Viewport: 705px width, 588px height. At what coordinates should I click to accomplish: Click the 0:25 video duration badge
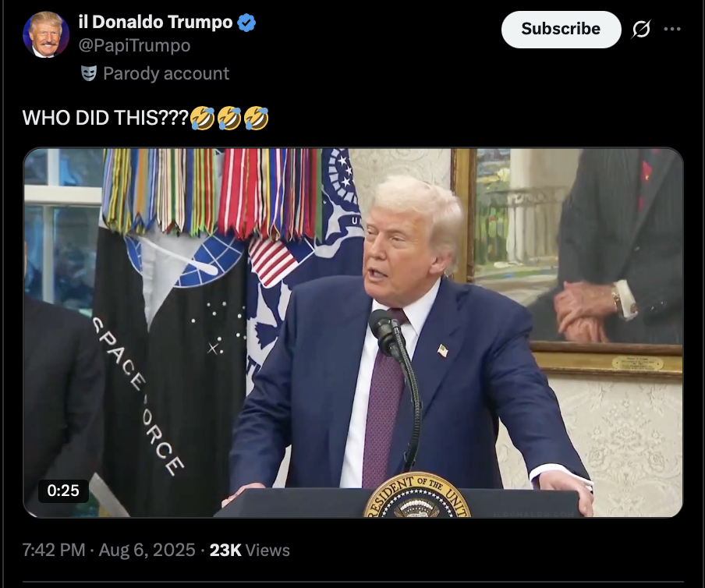coord(63,491)
